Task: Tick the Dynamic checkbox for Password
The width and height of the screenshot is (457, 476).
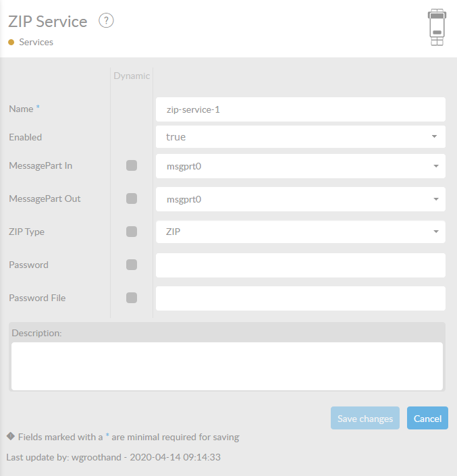Action: (132, 265)
